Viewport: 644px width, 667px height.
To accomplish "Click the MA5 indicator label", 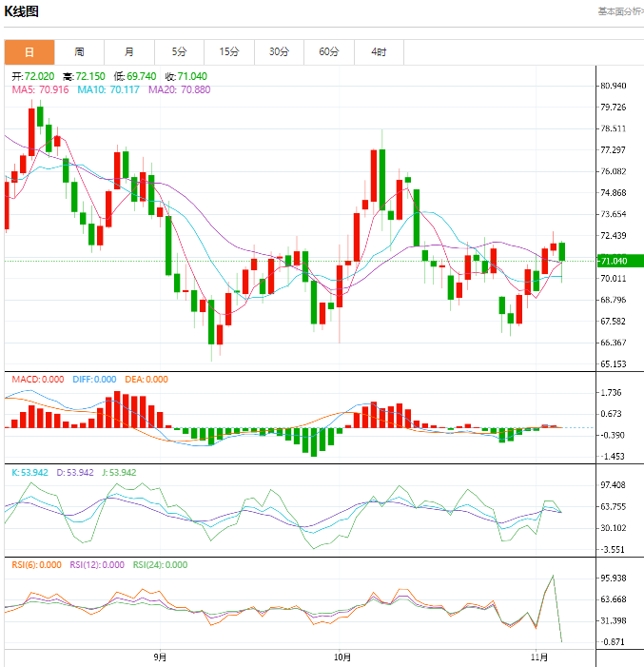I will coord(39,89).
